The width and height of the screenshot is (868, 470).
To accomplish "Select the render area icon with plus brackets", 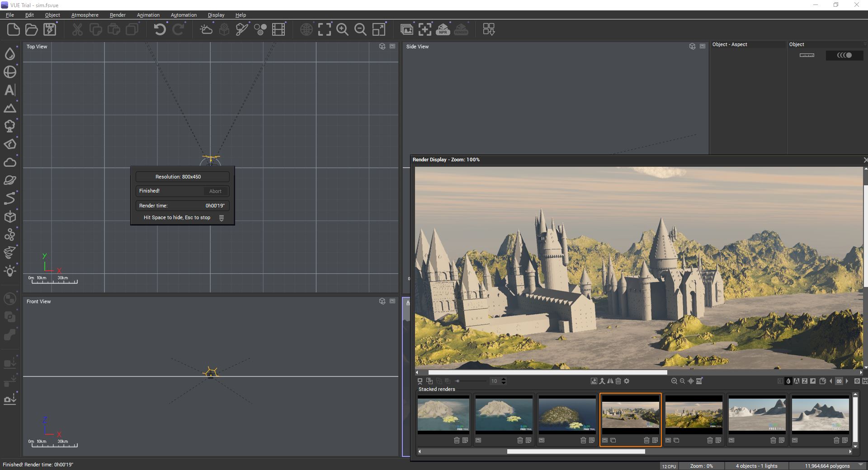I will 425,30.
